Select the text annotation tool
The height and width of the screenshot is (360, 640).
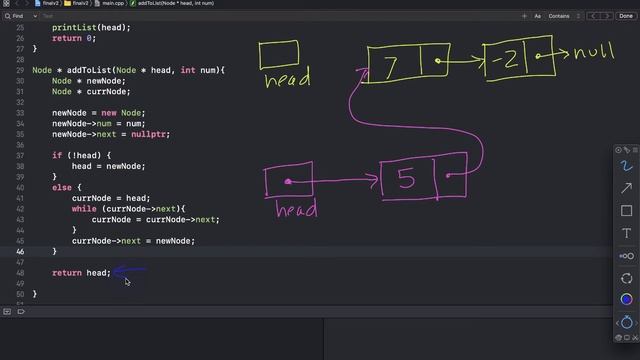[x=626, y=233]
